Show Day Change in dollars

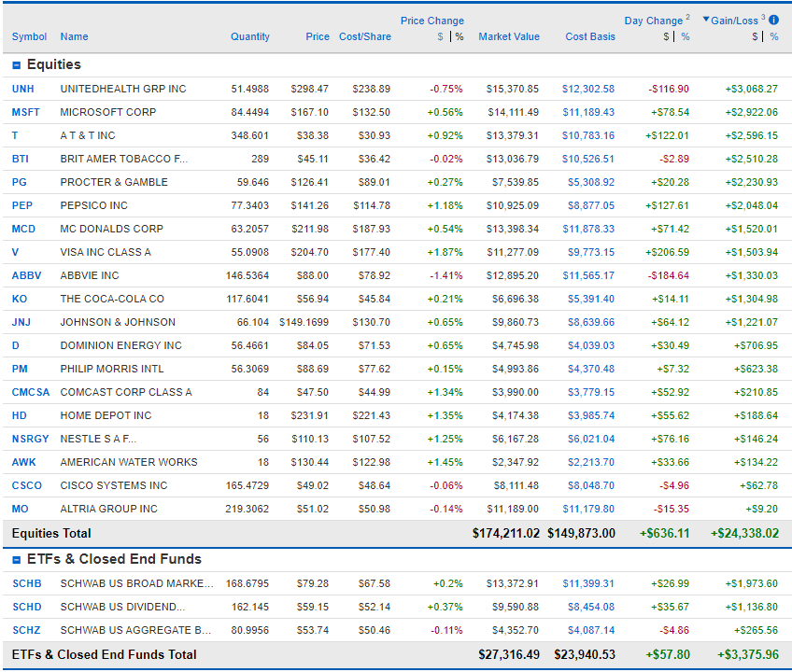point(666,36)
